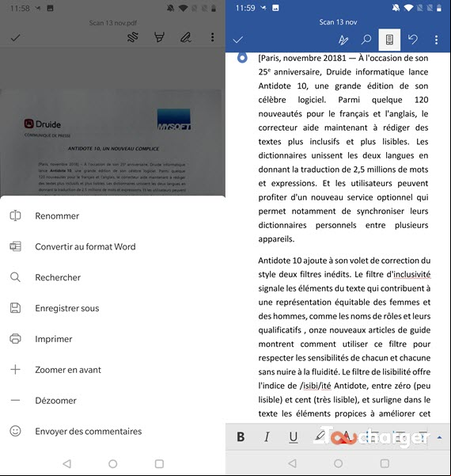Toggle underline formatting in Word
This screenshot has width=451, height=476.
293,437
